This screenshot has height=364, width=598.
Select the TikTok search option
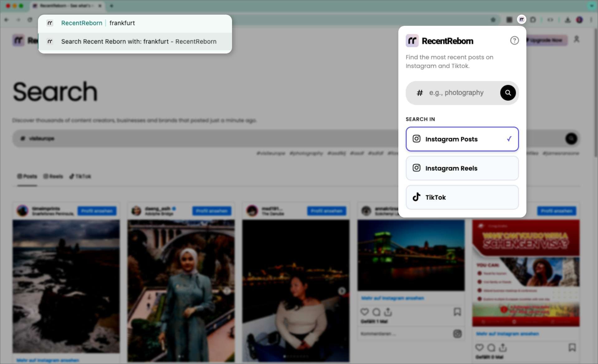[x=462, y=197]
